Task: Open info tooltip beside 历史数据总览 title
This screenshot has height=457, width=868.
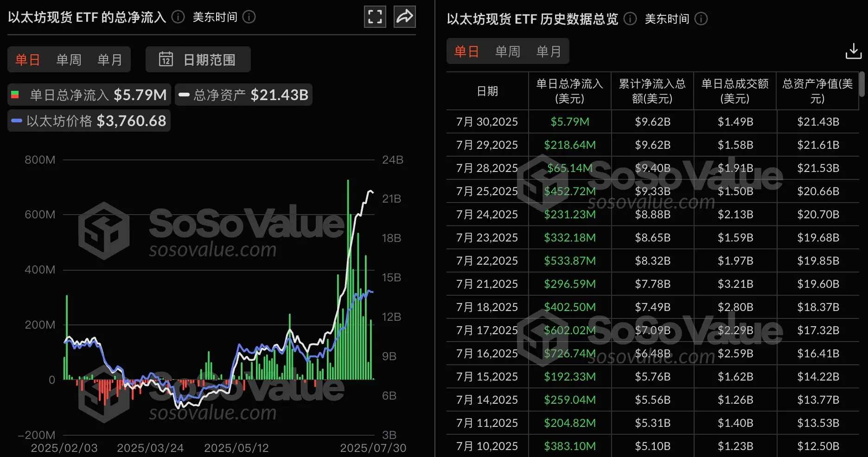Action: tap(629, 19)
